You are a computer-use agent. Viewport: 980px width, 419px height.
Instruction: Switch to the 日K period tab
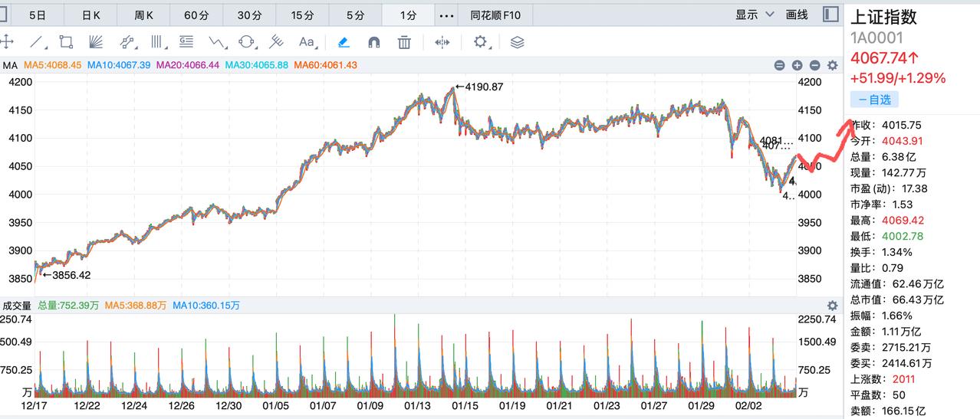coord(90,15)
